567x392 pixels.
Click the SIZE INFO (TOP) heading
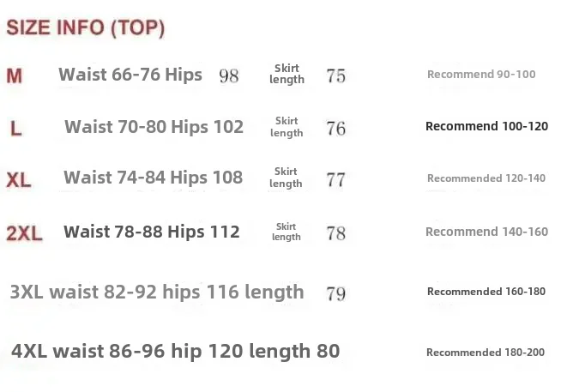tap(85, 28)
